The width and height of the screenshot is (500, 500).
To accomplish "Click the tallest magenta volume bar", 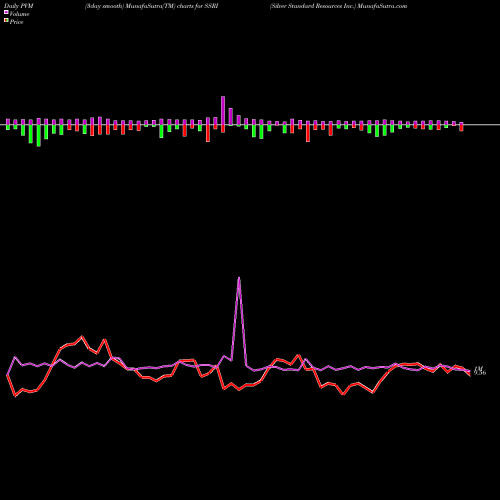I will 223,110.
